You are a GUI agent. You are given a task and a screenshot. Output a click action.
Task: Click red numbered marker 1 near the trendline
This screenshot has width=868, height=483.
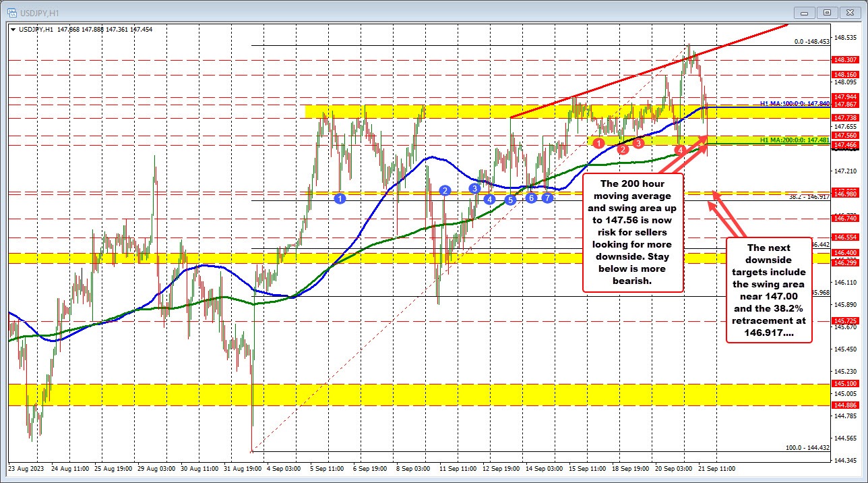click(598, 142)
